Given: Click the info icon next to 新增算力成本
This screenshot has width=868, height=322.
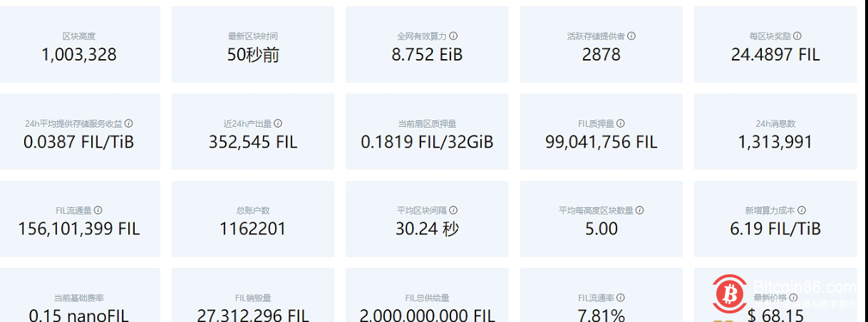Looking at the screenshot, I should [x=802, y=210].
